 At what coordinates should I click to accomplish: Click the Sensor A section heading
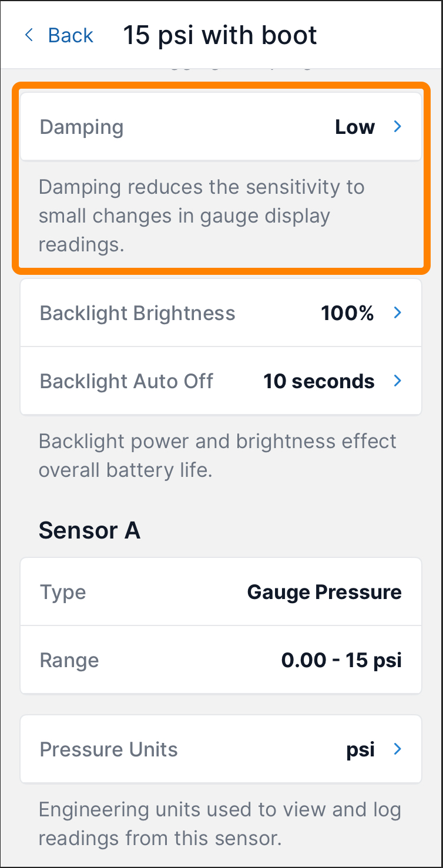89,530
